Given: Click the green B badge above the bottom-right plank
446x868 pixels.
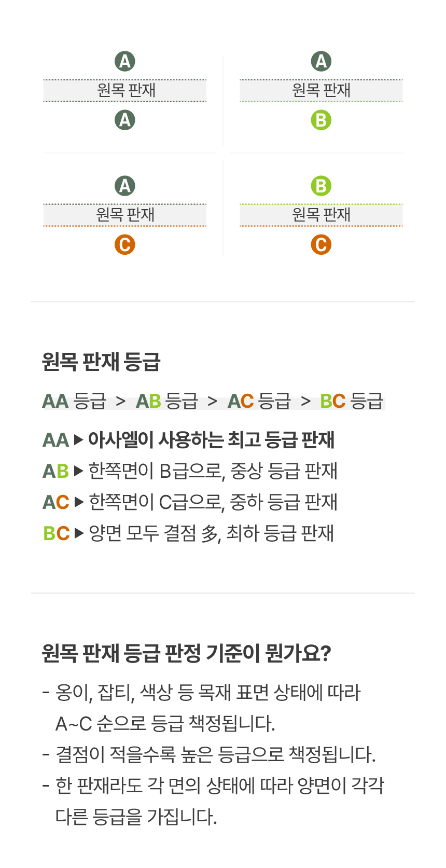Looking at the screenshot, I should [321, 186].
